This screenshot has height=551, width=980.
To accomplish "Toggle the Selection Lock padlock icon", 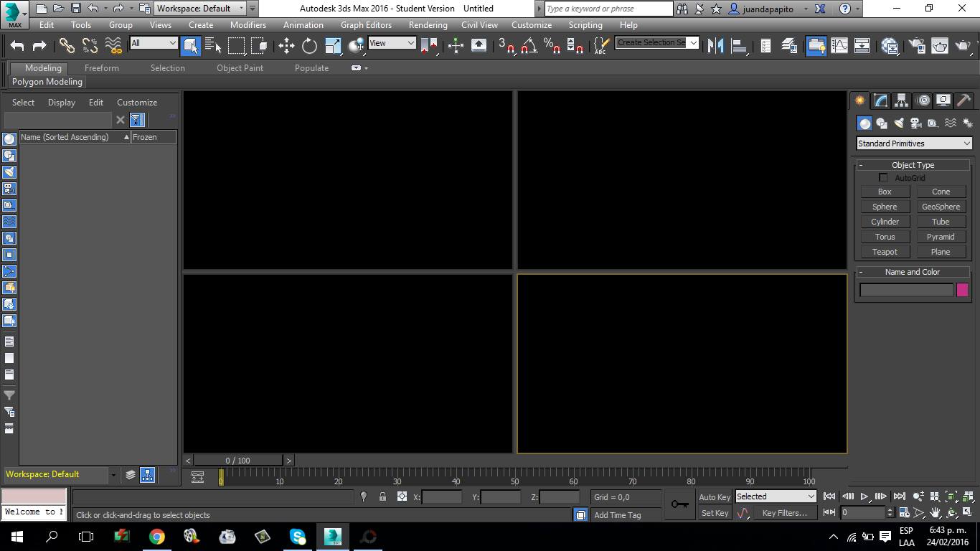I will coord(382,496).
